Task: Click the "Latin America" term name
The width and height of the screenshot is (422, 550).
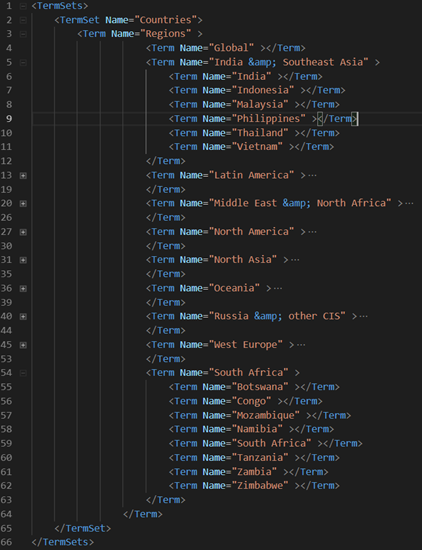Action: pyautogui.click(x=251, y=175)
